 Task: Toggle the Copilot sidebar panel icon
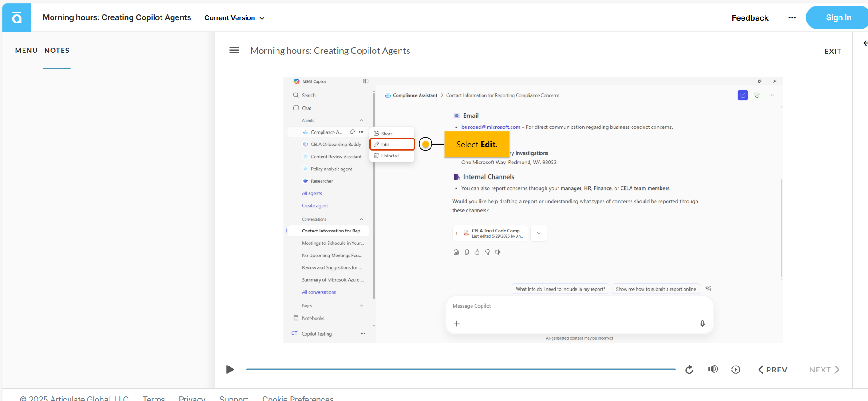coord(366,81)
